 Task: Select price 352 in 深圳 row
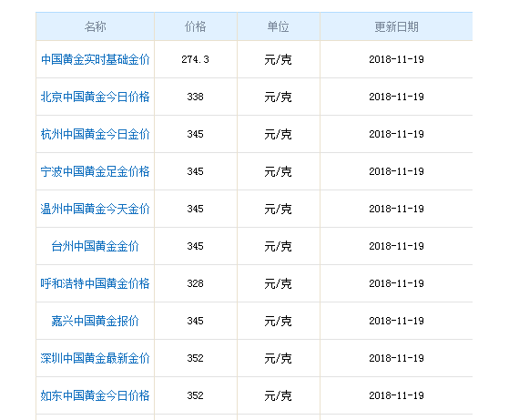click(x=195, y=358)
